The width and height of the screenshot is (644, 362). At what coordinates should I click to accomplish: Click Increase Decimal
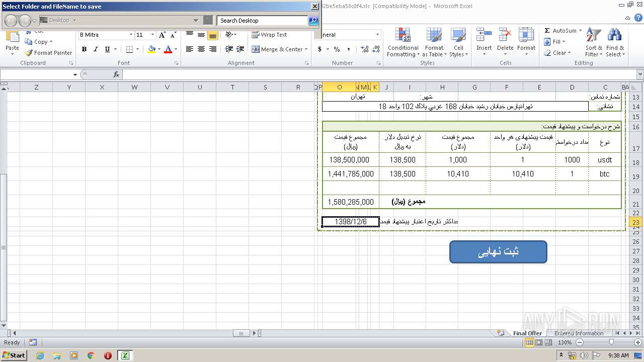(x=364, y=49)
